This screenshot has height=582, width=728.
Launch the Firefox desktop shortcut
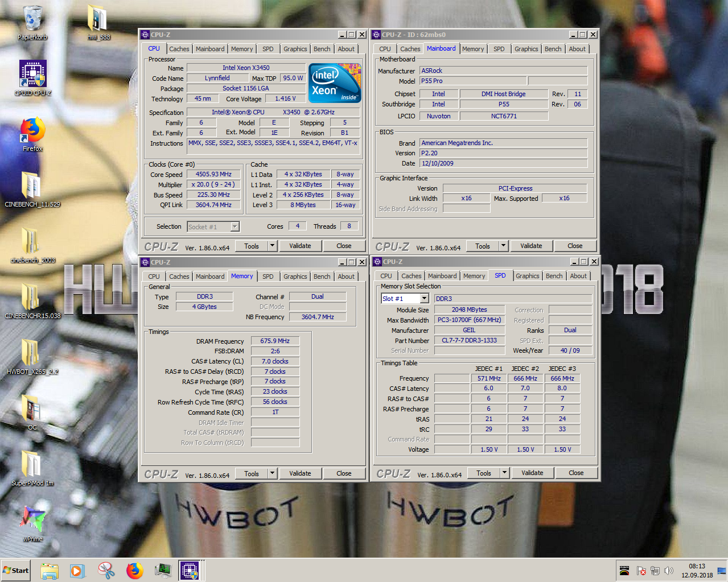pyautogui.click(x=32, y=134)
